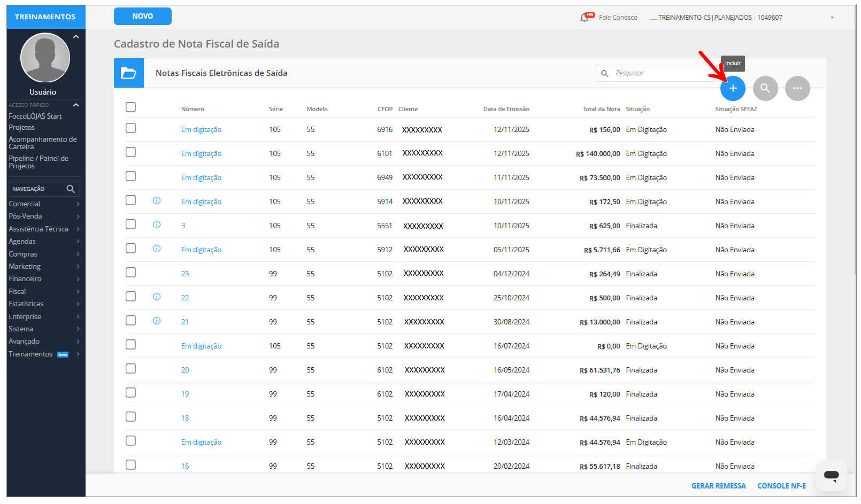Click the NOVO button
Image resolution: width=861 pixels, height=504 pixels.
(142, 16)
